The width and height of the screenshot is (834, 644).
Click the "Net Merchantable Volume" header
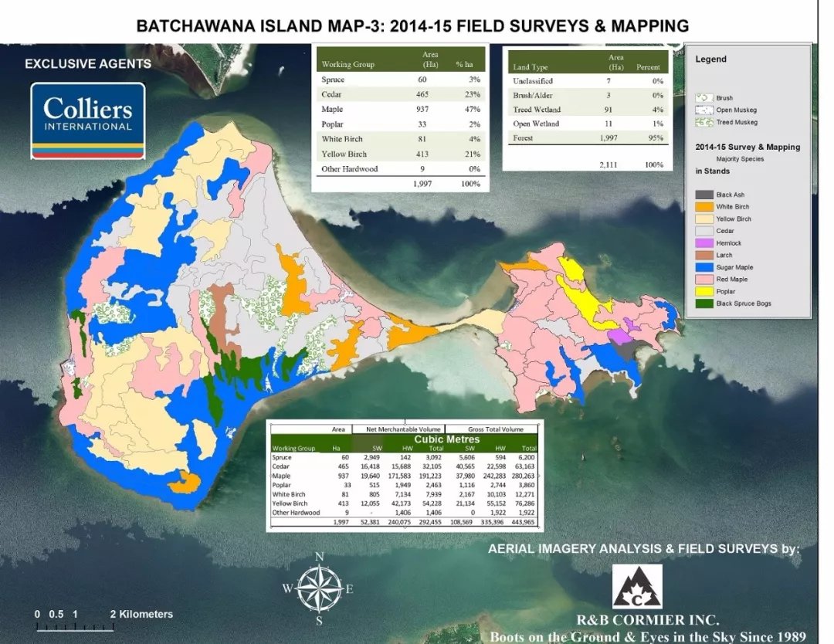404,429
